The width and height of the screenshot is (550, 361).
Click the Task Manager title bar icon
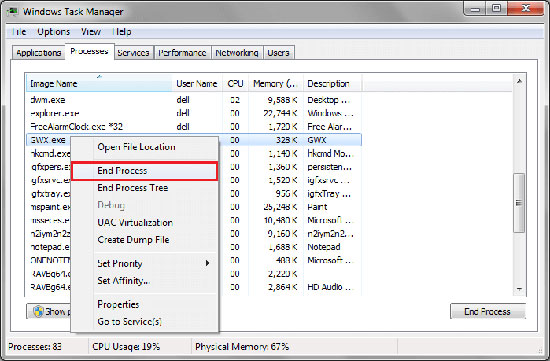[x=13, y=12]
